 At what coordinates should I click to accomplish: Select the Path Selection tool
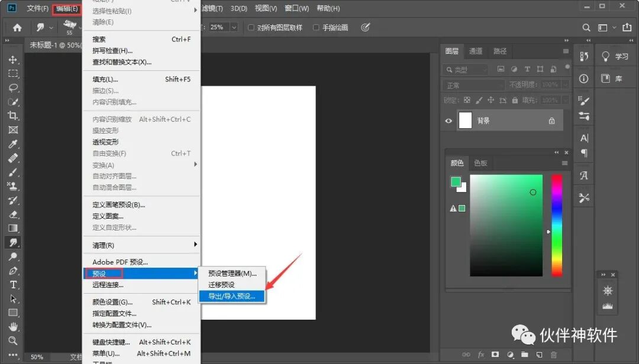[x=13, y=299]
